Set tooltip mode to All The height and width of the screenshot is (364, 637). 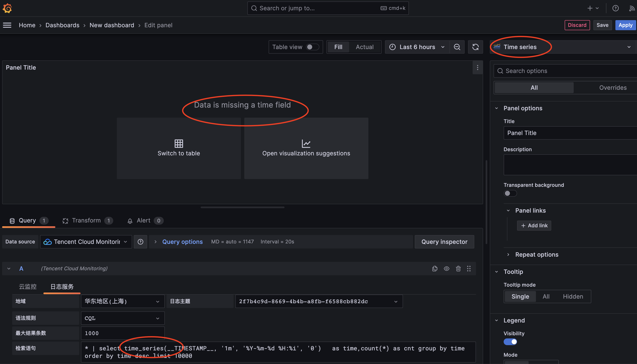pos(546,296)
